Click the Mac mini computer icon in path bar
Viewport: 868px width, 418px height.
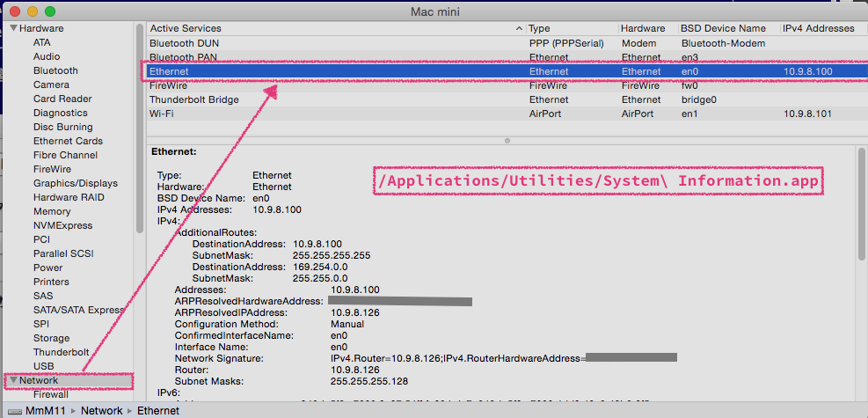point(16,411)
